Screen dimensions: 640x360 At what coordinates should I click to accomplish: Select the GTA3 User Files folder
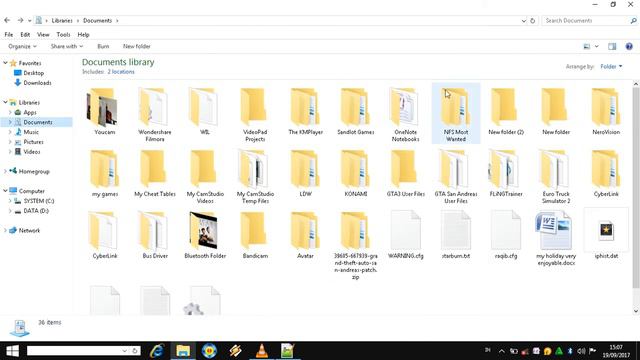(405, 173)
